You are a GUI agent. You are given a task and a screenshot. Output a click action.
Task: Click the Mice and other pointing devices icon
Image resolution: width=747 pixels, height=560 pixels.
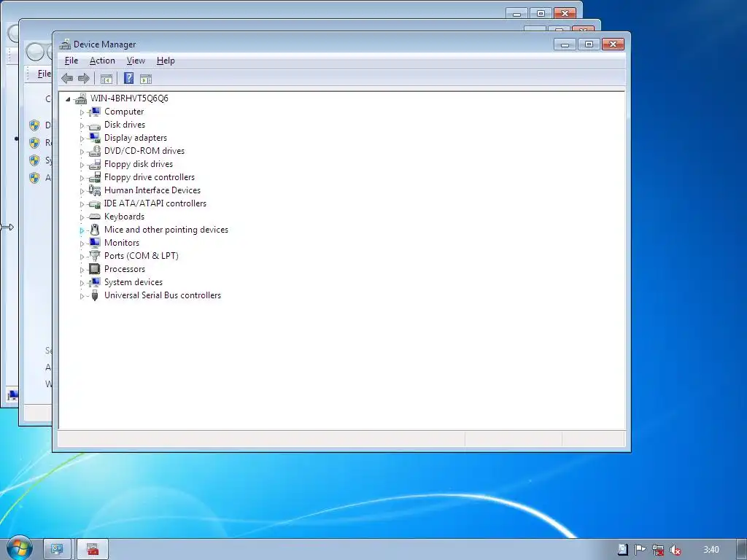pyautogui.click(x=95, y=230)
